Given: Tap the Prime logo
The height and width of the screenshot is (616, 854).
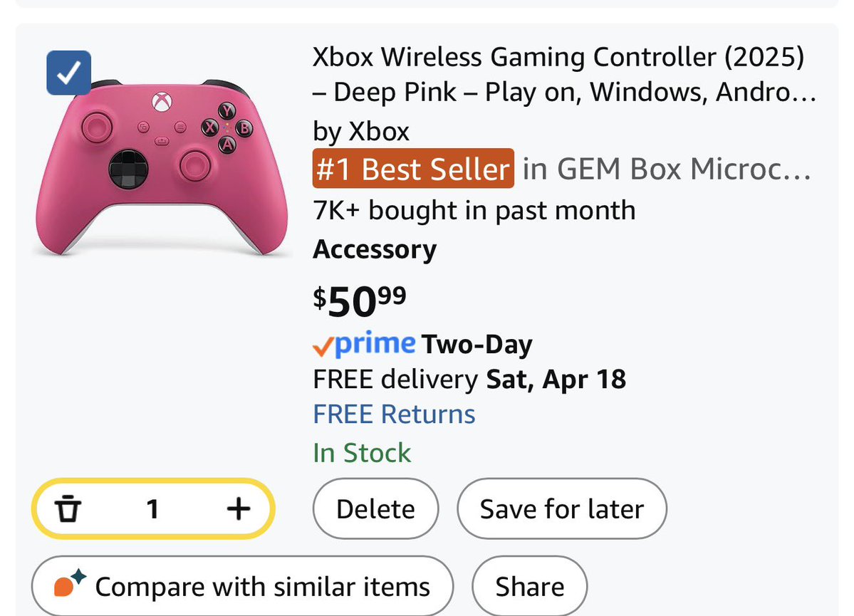Looking at the screenshot, I should pyautogui.click(x=375, y=345).
